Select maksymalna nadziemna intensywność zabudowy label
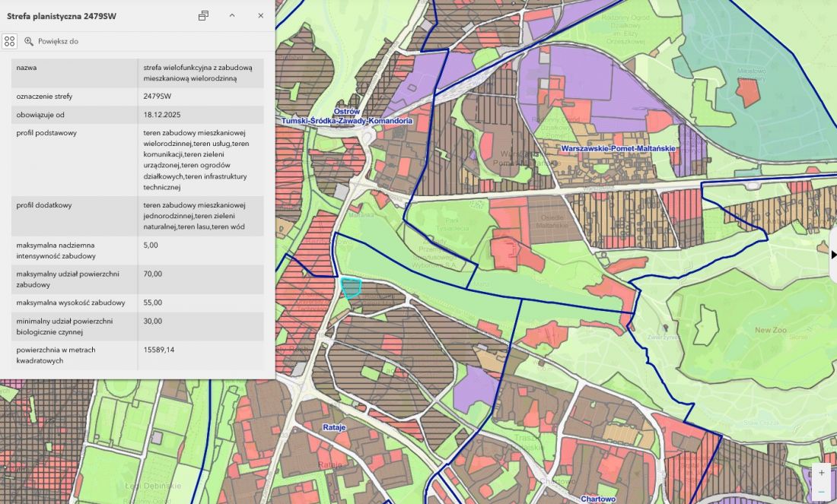This screenshot has width=837, height=504. pyautogui.click(x=56, y=251)
